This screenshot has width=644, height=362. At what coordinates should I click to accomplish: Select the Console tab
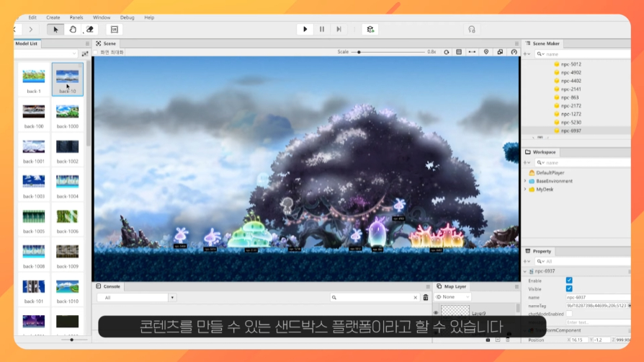pyautogui.click(x=109, y=287)
